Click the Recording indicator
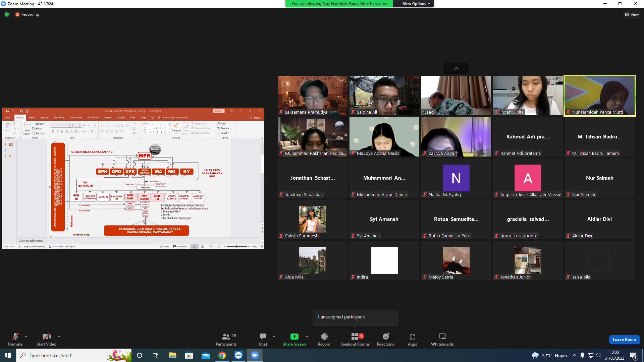This screenshot has height=362, width=644. click(27, 14)
